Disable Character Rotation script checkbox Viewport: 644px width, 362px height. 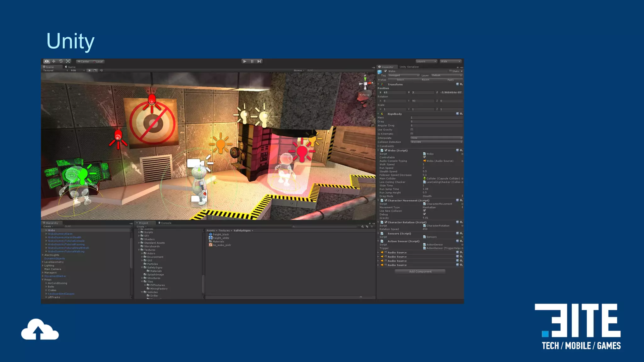(x=386, y=222)
